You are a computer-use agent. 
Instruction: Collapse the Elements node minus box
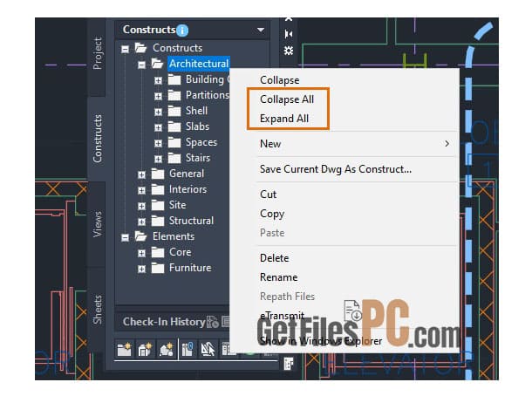[x=125, y=237]
